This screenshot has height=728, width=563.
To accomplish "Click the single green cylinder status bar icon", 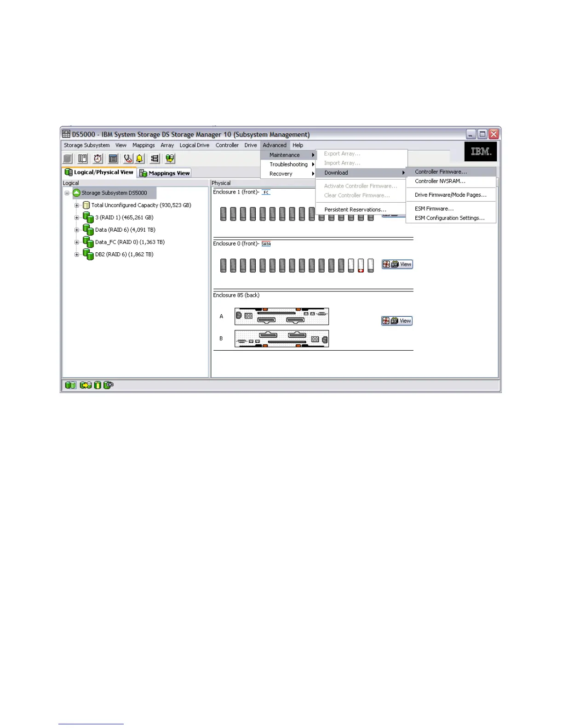I will pyautogui.click(x=98, y=385).
